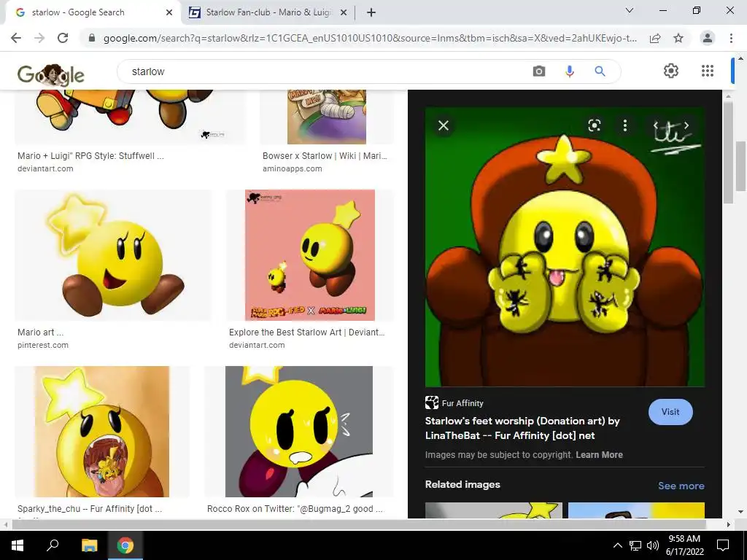Start voice search with the microphone
Screen dimensions: 747x560
tap(569, 71)
